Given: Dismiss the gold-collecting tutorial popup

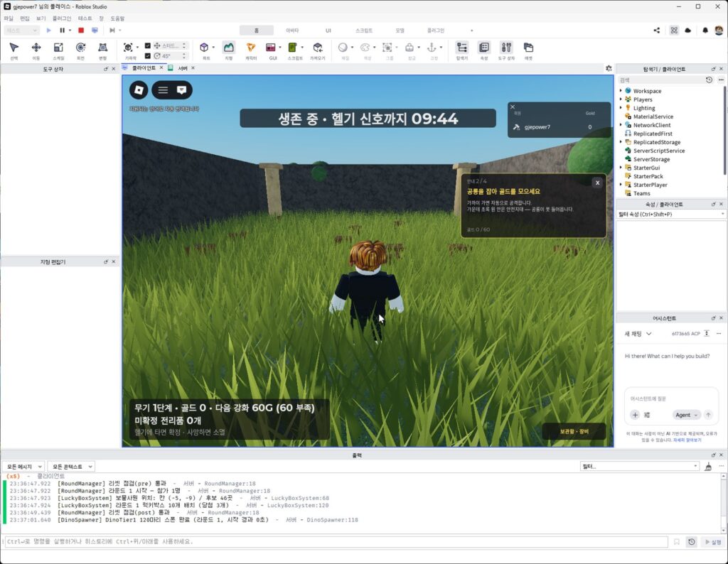Looking at the screenshot, I should [x=597, y=183].
